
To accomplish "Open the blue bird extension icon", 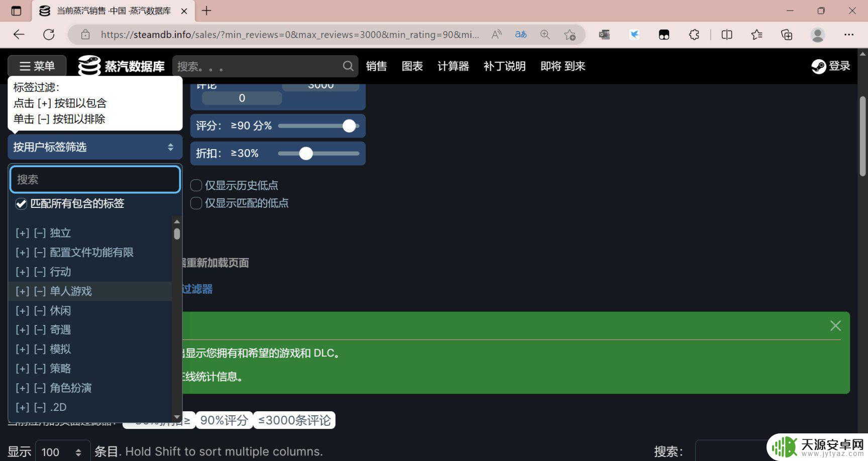I will click(x=634, y=35).
